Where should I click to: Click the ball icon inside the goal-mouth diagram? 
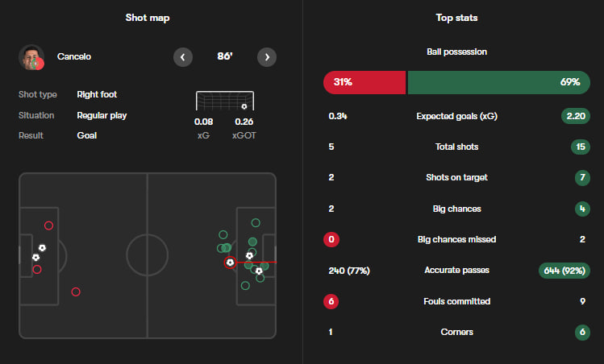244,106
